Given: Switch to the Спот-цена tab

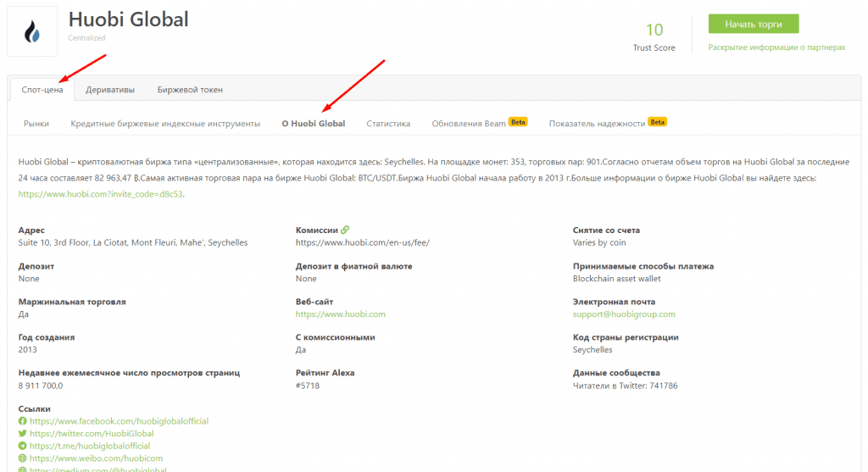Looking at the screenshot, I should 42,90.
